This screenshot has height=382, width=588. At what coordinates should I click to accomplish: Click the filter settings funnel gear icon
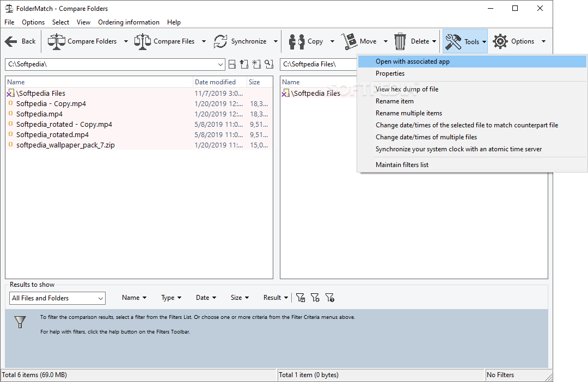pos(315,298)
